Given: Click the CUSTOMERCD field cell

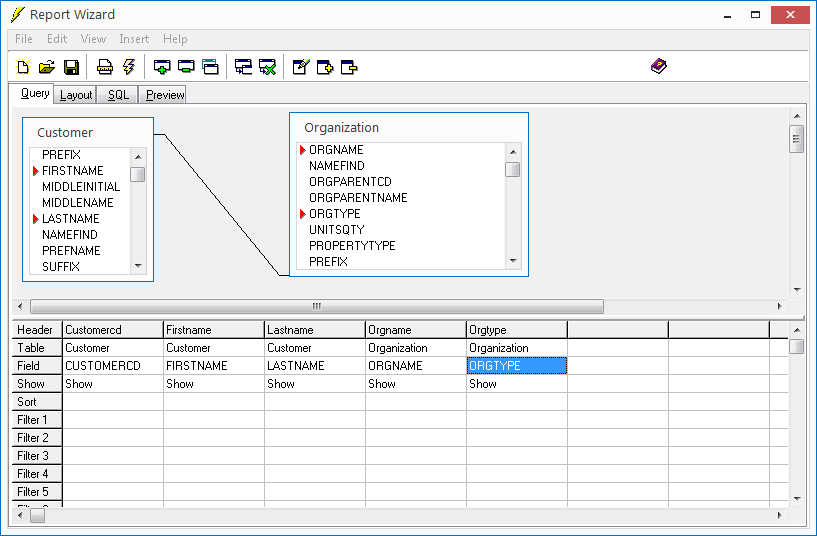Looking at the screenshot, I should point(113,366).
